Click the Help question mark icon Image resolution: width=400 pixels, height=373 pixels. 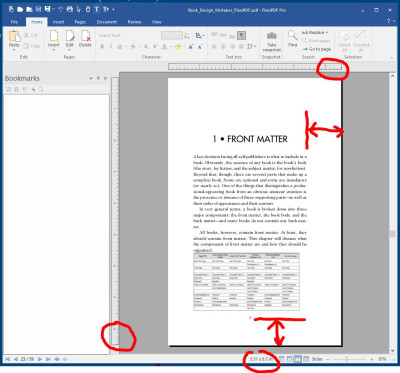[389, 22]
